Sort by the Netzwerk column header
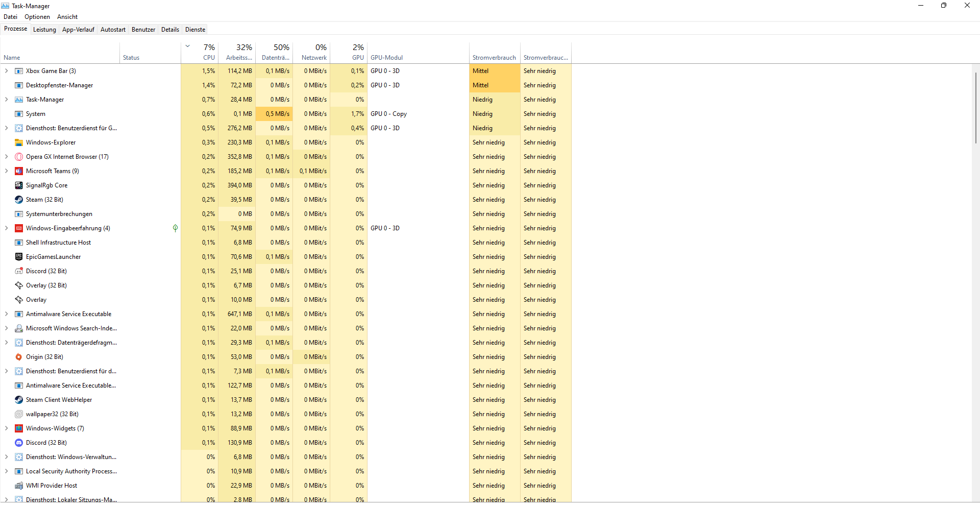Screen dimensions: 980x505 coord(311,53)
